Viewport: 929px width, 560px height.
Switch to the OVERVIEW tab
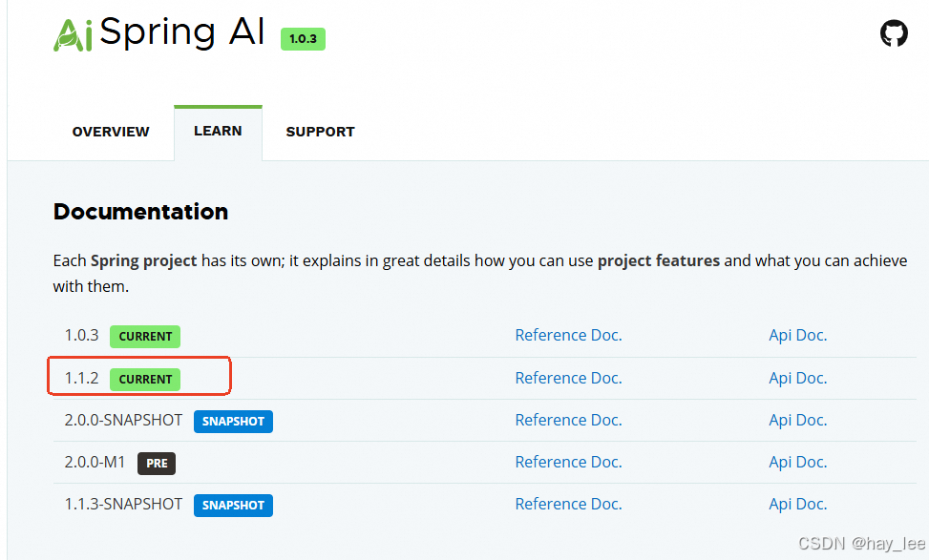111,132
